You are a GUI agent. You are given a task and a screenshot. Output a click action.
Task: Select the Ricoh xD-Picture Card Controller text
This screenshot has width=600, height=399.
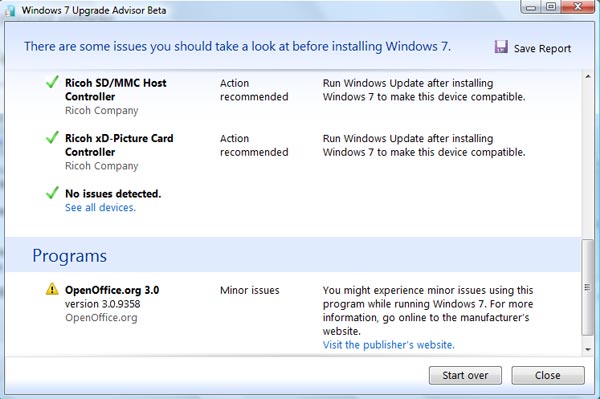click(x=119, y=145)
